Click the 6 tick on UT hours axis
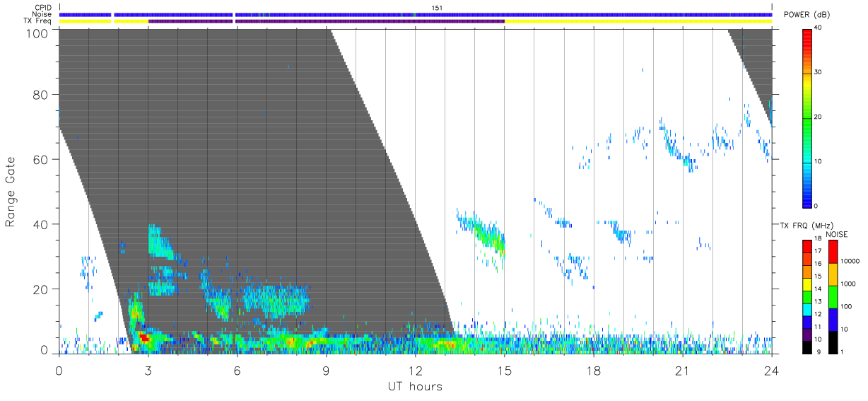Viewport: 868px width, 401px height. coord(237,371)
